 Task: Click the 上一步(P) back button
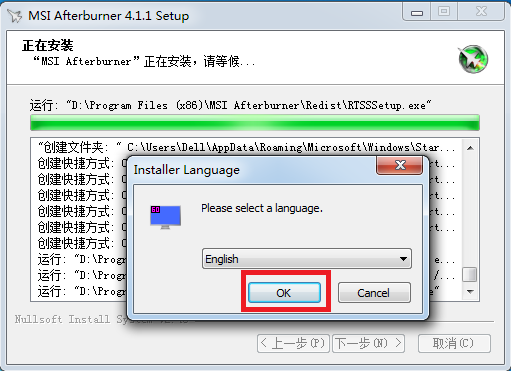[293, 343]
